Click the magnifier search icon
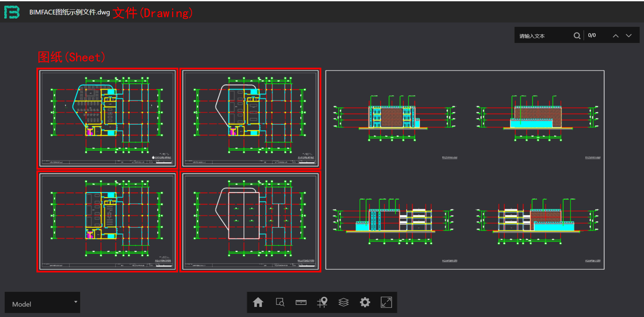 coord(577,36)
